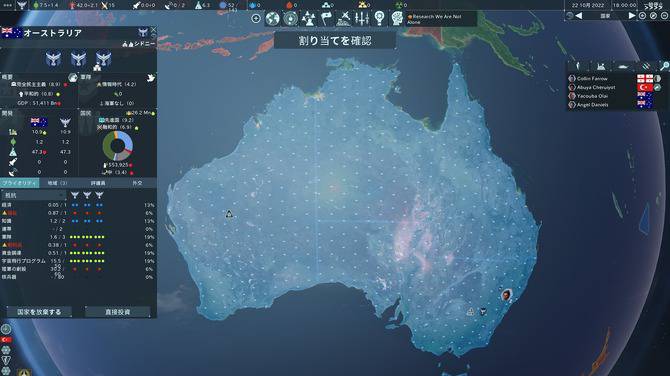This screenshot has width=670, height=376.
Task: Open the priority preset dropdown
Action: [34, 195]
